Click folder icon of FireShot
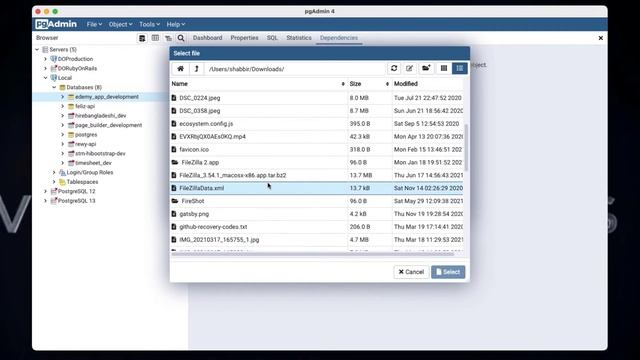The image size is (640, 360). click(x=175, y=201)
